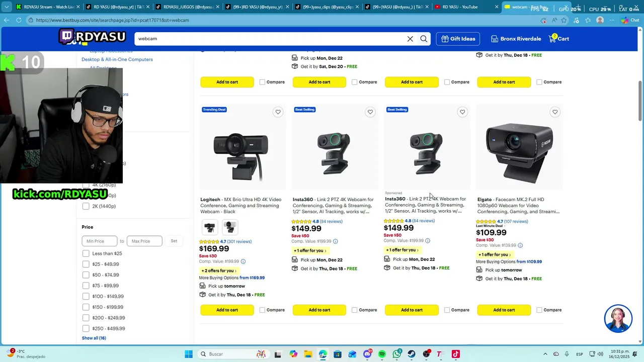The height and width of the screenshot is (362, 644).
Task: Save the first Insta360 Link 2 (Pick up Mon, Dec 22) with the heart icon
Action: [370, 112]
